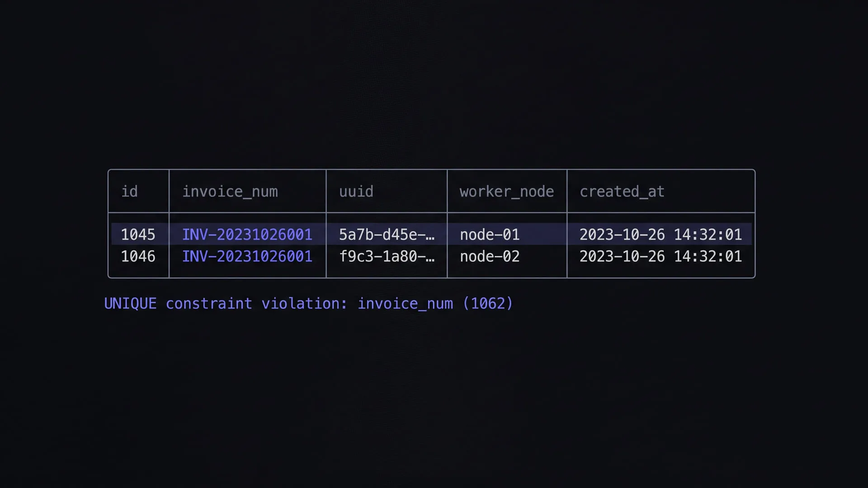This screenshot has height=488, width=868.
Task: Select the node-01 cell
Action: tap(490, 235)
